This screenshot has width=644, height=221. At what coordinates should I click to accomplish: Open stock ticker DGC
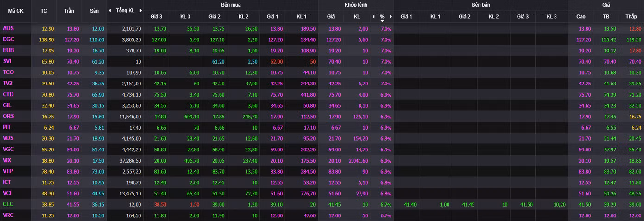coord(8,39)
